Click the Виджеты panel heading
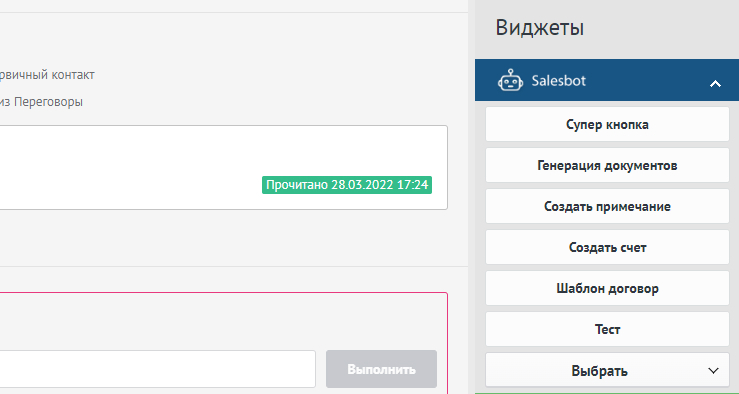This screenshot has width=739, height=394. (x=540, y=27)
